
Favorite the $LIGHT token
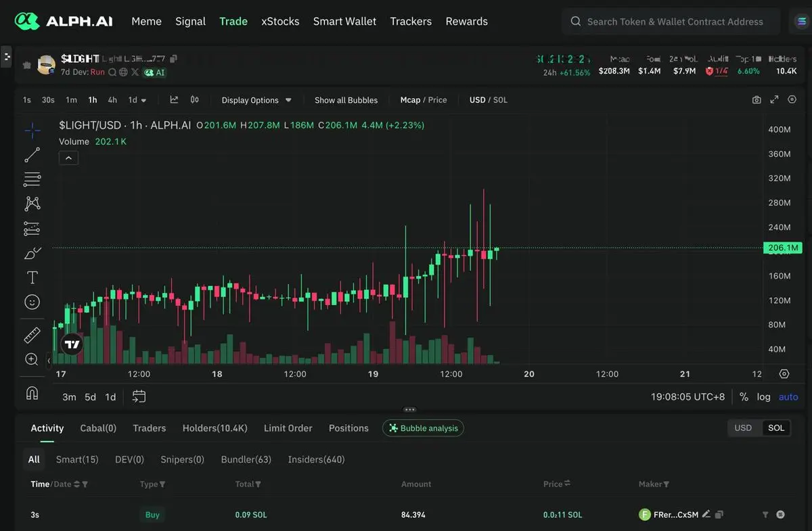tap(26, 65)
